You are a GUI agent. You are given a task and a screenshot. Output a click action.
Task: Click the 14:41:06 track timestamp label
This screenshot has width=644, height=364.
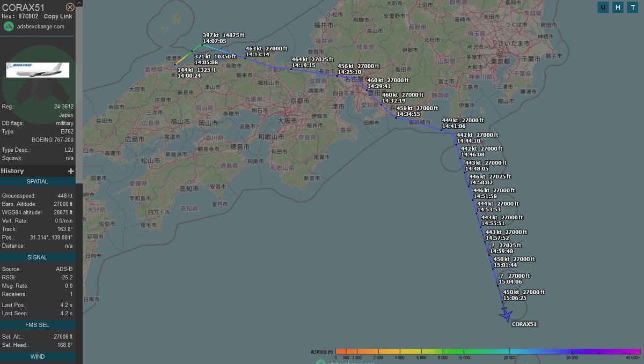(453, 127)
